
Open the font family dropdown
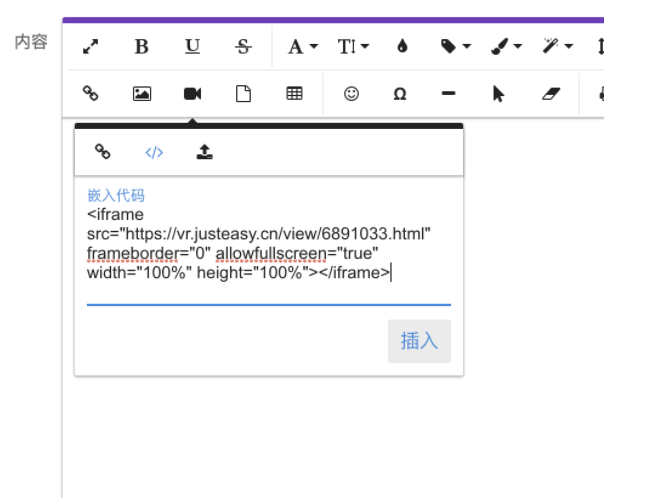coord(302,46)
